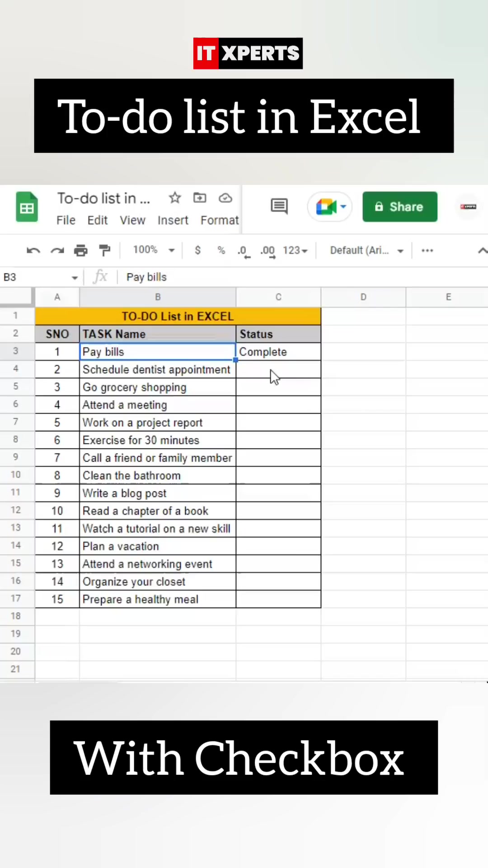
Task: Activate the paint format tool
Action: (104, 250)
